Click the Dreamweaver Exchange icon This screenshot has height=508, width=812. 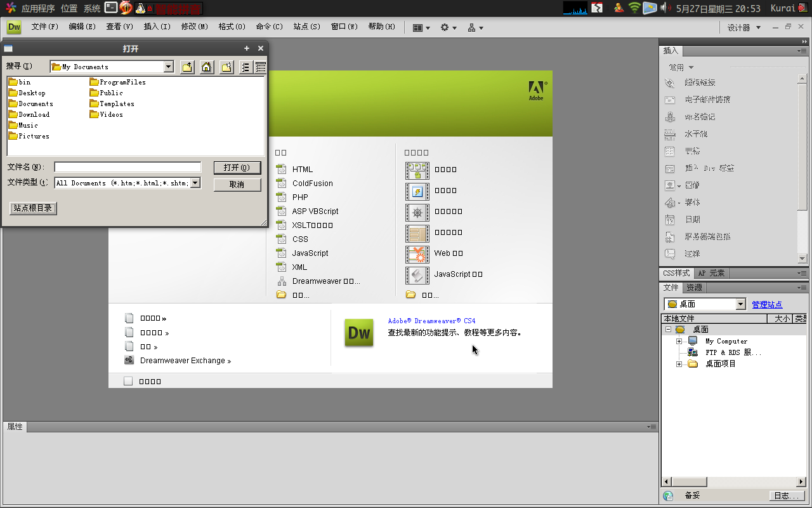point(129,361)
